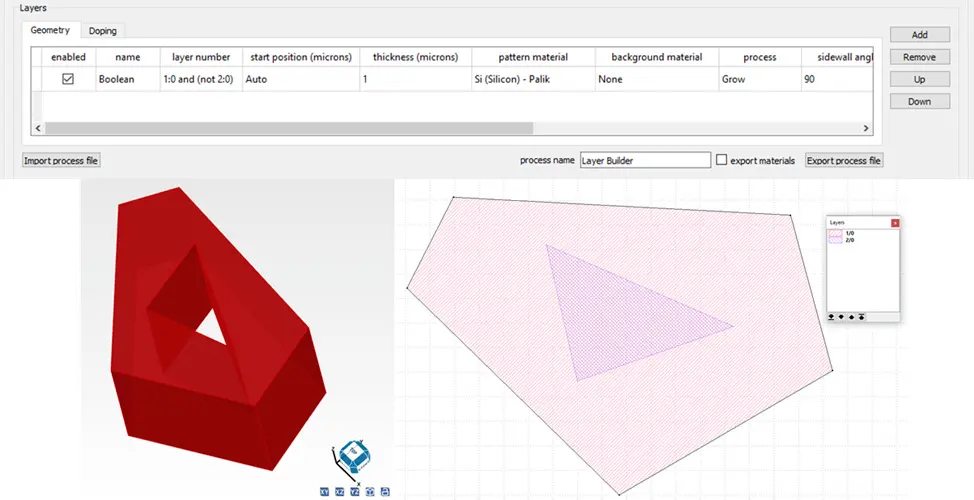
Task: Edit the process name field
Action: 645,160
